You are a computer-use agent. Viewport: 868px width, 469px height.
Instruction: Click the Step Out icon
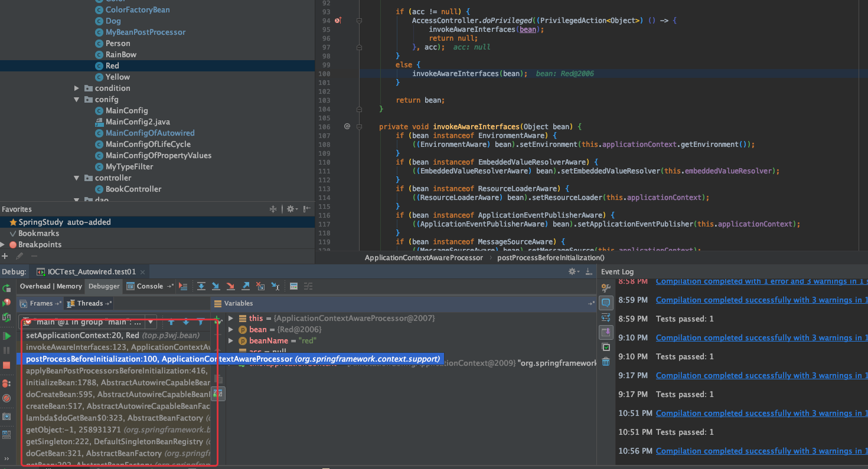pyautogui.click(x=246, y=286)
